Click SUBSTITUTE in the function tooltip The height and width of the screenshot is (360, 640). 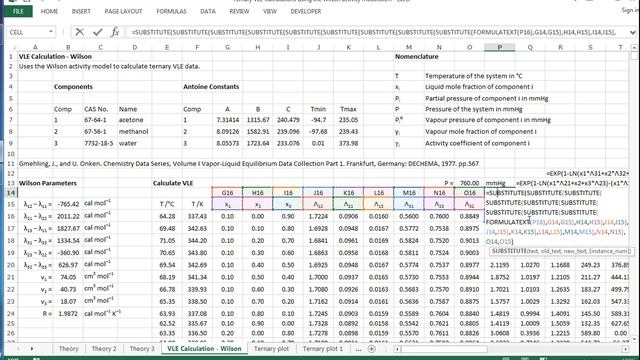coord(509,251)
